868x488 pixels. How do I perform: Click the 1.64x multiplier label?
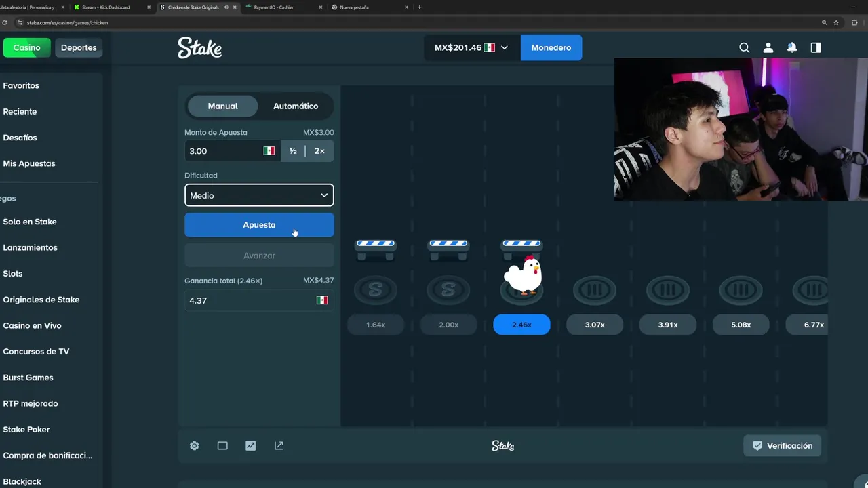click(376, 325)
